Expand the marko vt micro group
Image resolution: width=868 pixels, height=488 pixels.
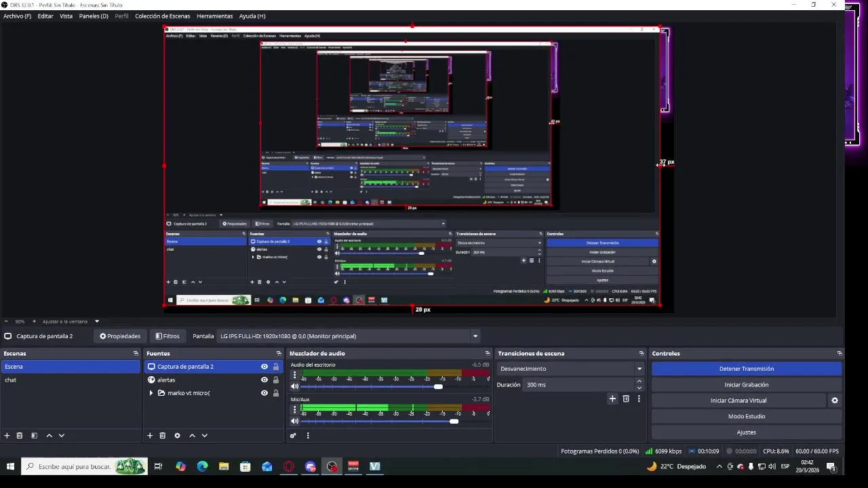click(x=151, y=393)
